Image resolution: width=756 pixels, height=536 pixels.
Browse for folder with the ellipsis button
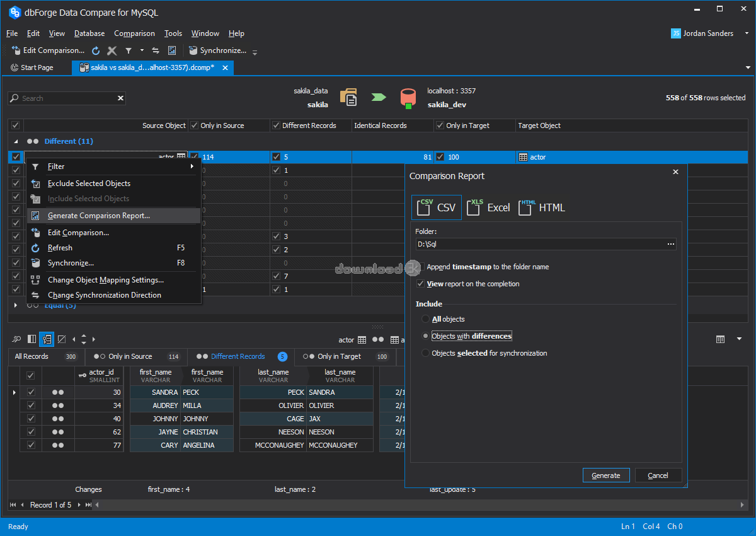coord(671,244)
